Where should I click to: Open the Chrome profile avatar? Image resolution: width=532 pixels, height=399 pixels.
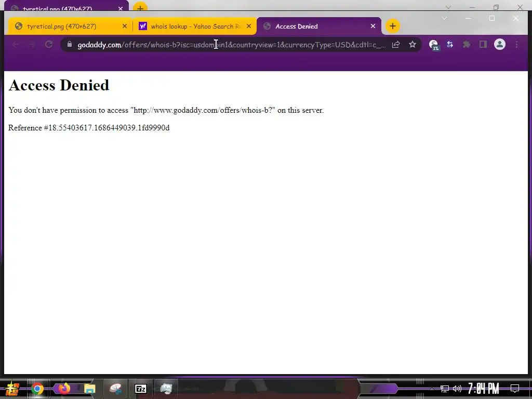pos(500,45)
